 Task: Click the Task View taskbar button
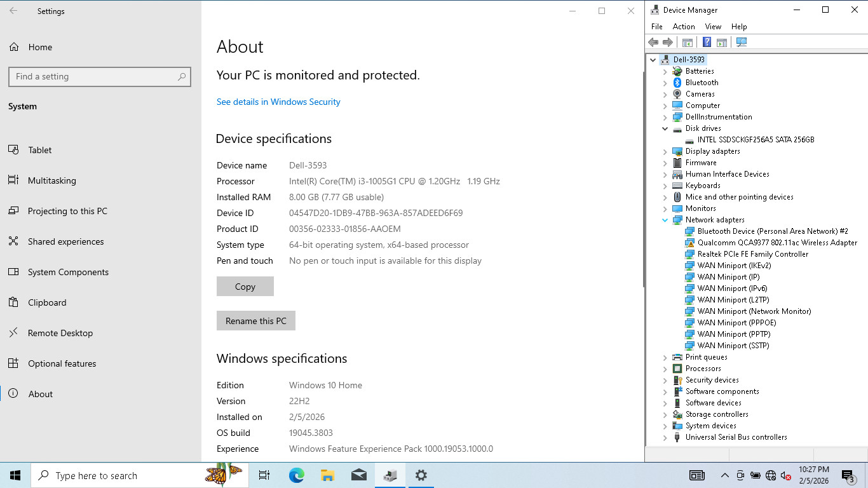[x=264, y=475]
